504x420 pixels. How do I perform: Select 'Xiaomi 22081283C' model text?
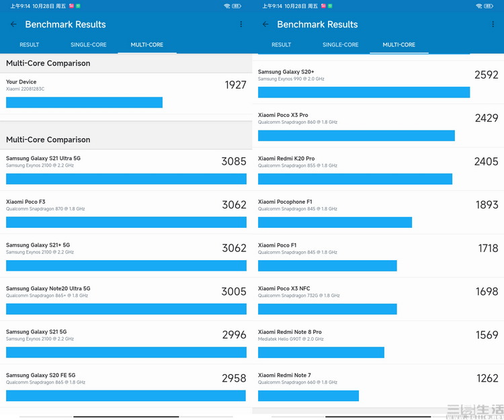pos(25,89)
